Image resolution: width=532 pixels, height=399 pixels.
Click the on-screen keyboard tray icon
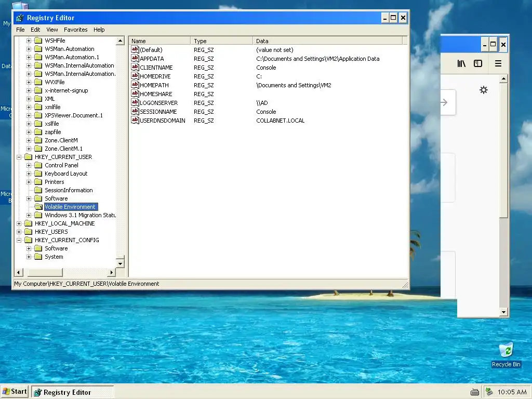(x=475, y=393)
